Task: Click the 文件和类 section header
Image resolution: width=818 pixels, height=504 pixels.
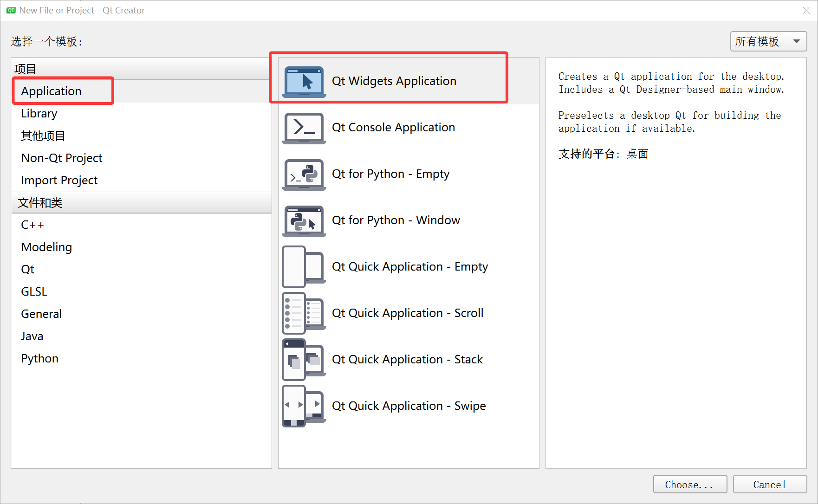Action: [x=141, y=202]
